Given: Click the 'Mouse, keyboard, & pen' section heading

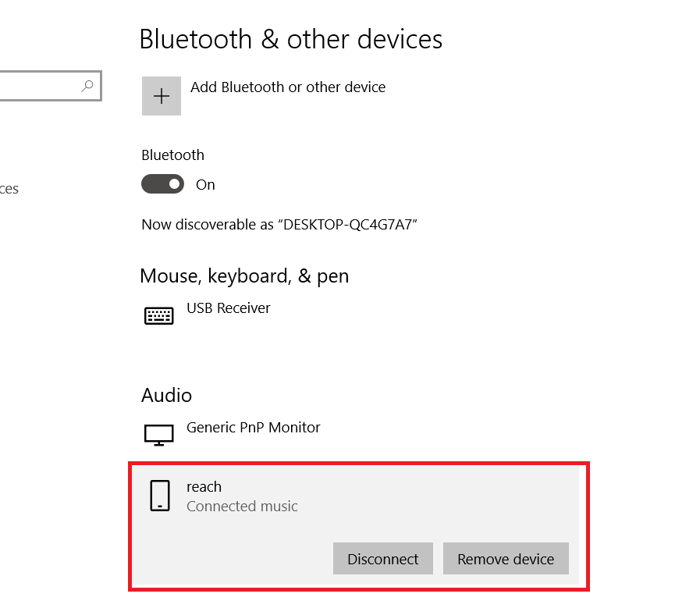Looking at the screenshot, I should click(244, 276).
